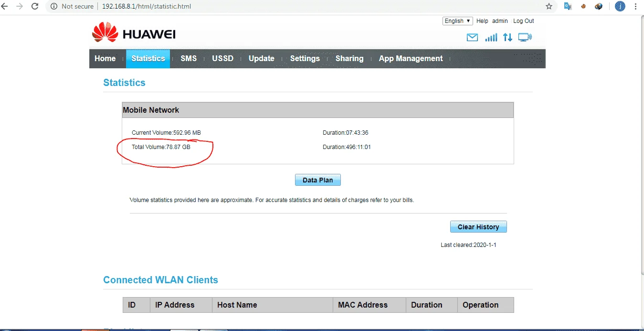Open the English language dropdown

pyautogui.click(x=458, y=21)
